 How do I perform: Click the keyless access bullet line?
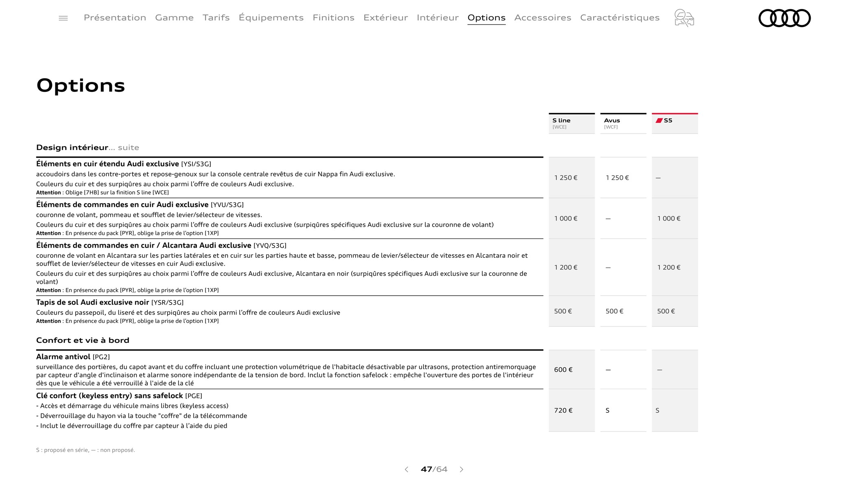coord(132,406)
